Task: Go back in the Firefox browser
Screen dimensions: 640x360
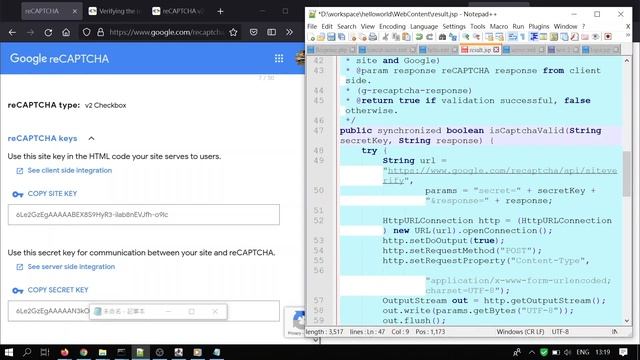Action: [x=12, y=32]
